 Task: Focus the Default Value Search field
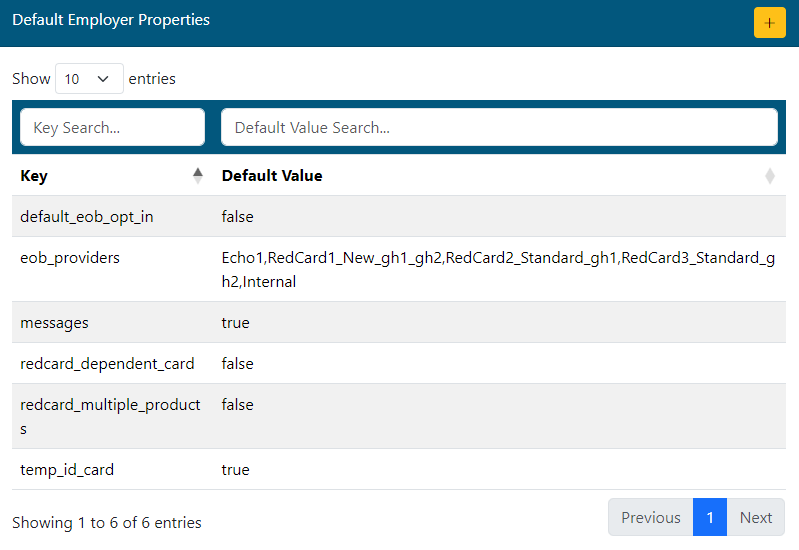499,127
